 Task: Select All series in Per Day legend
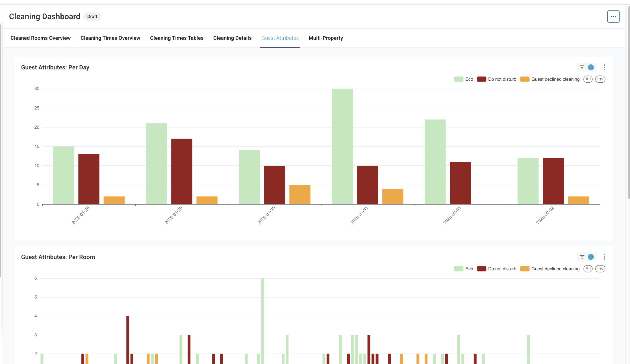588,79
